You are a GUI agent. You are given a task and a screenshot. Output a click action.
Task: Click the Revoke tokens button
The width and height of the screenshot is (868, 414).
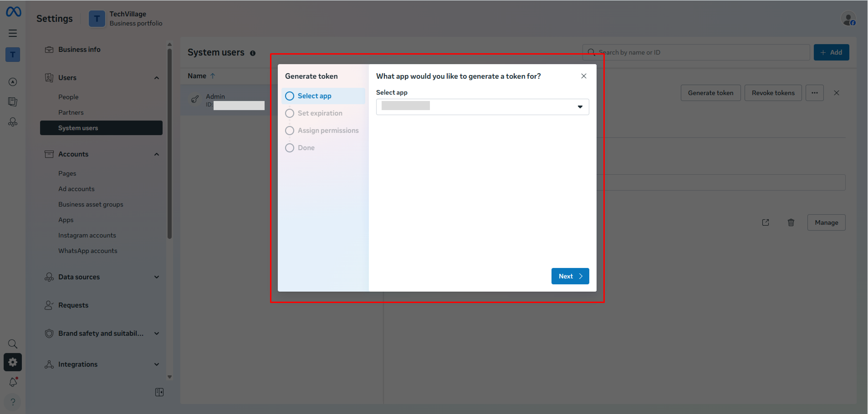[773, 93]
